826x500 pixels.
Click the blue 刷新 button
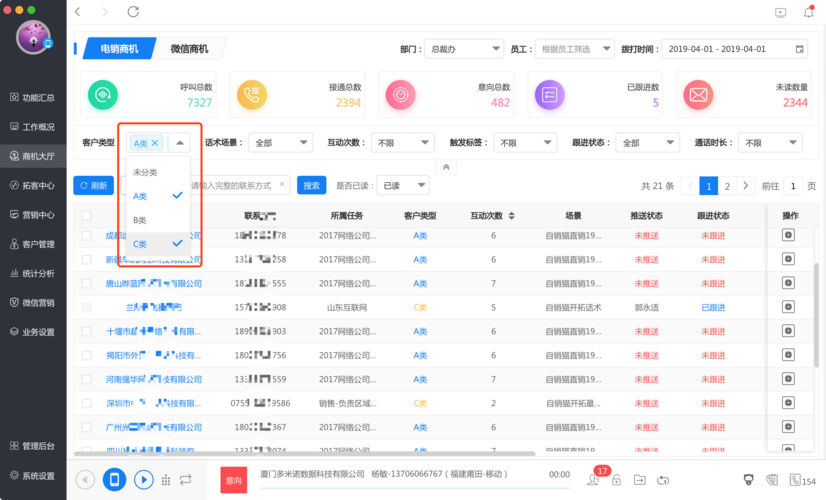pos(93,185)
